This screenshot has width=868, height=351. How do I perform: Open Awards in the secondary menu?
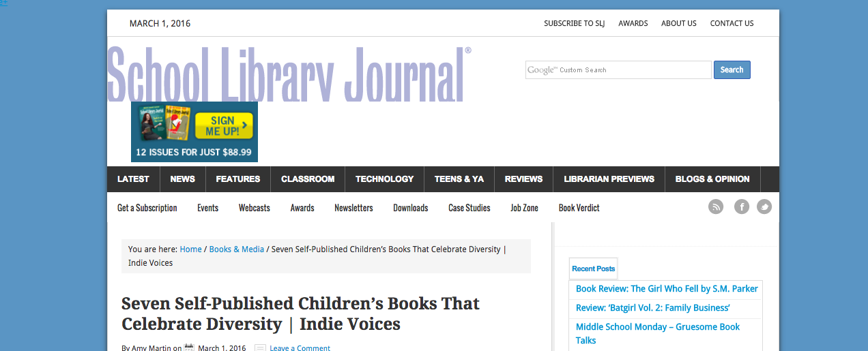click(x=302, y=208)
